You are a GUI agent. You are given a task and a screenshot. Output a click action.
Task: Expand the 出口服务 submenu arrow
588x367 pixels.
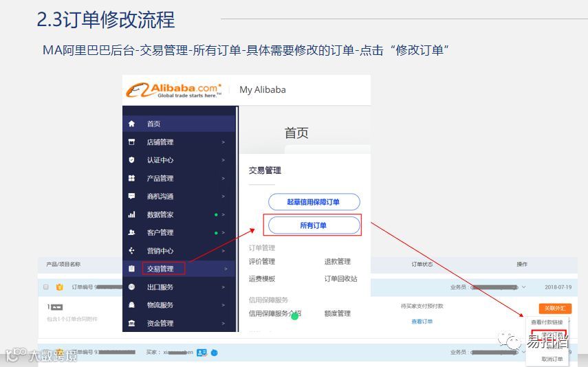pos(223,287)
